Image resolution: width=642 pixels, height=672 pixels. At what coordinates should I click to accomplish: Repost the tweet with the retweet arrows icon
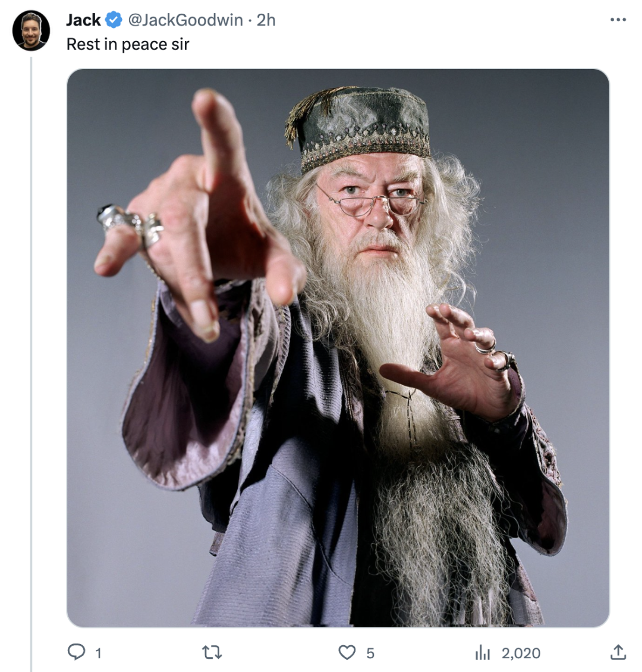tap(212, 652)
